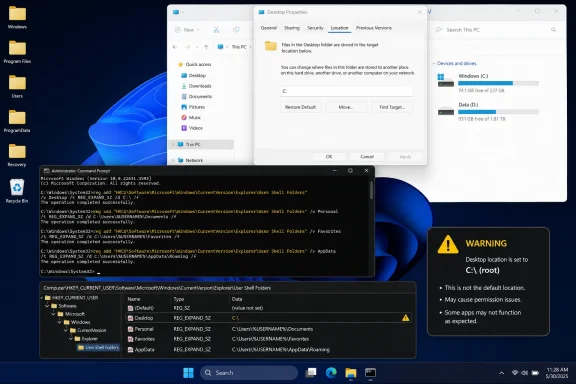Open Task View from the taskbar

[311, 373]
